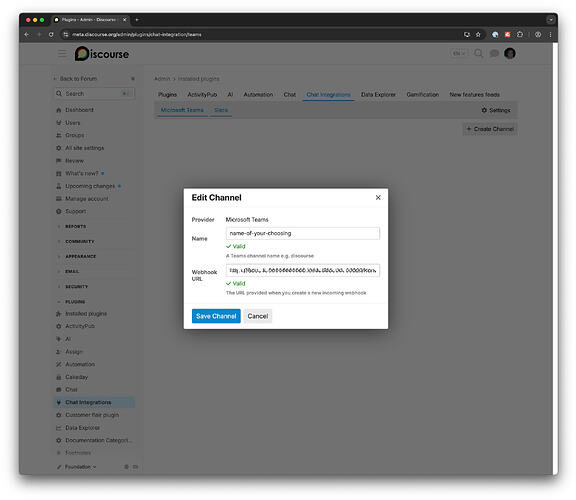Click Admin breadcrumb link
The height and width of the screenshot is (500, 576).
[162, 79]
